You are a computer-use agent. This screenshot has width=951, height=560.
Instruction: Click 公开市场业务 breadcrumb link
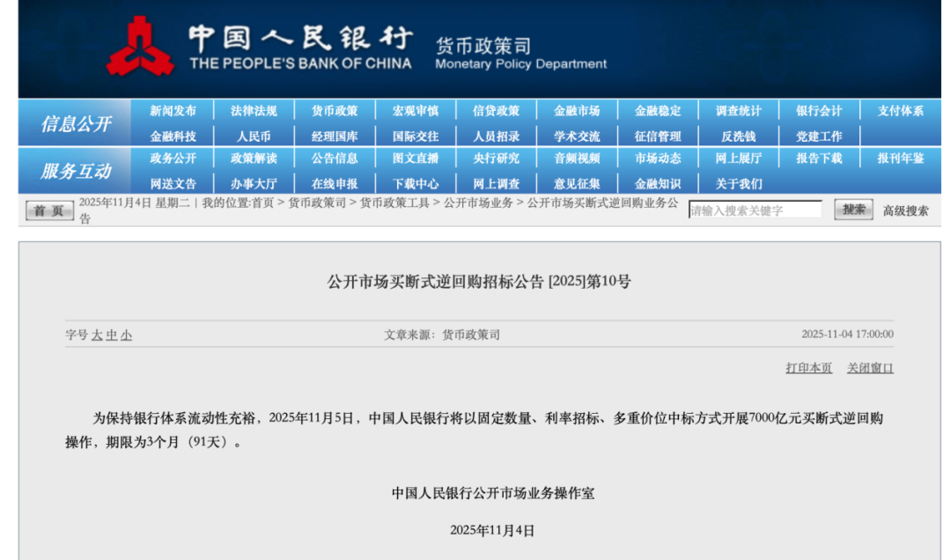point(478,203)
